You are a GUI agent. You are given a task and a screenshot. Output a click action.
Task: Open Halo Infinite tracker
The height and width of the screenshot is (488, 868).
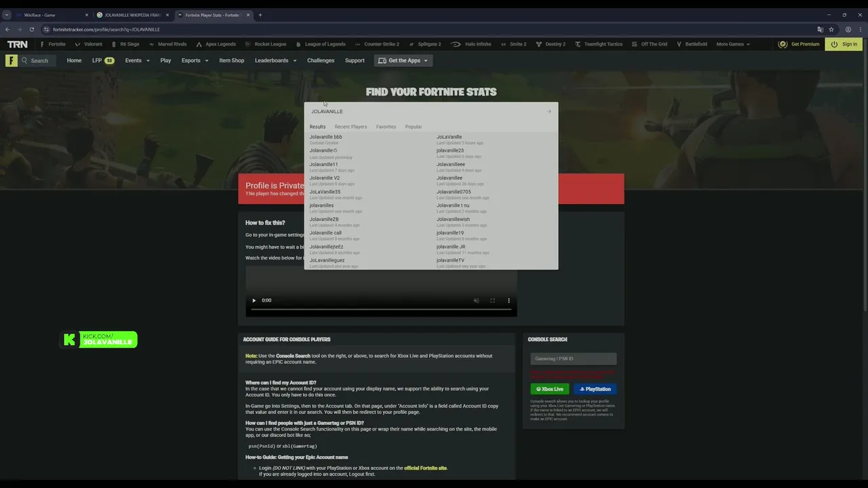(471, 44)
